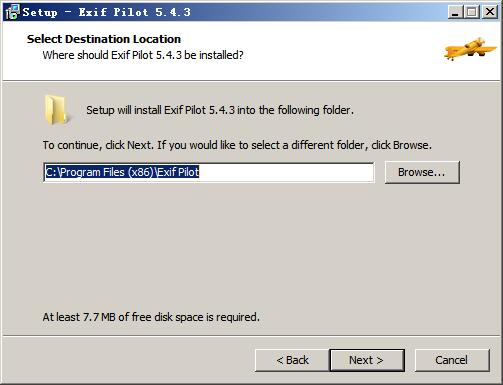503x385 pixels.
Task: Click the 'At least 7.7 MB' disk space notice
Action: [151, 317]
